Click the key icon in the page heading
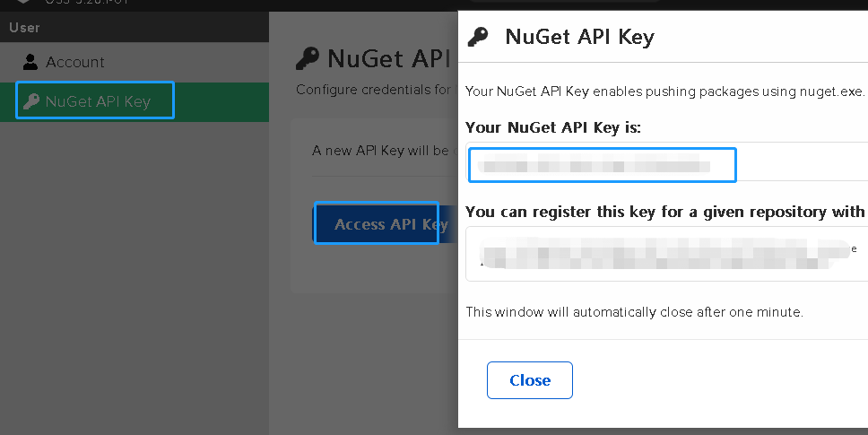Viewport: 868px width, 435px height. 308,59
